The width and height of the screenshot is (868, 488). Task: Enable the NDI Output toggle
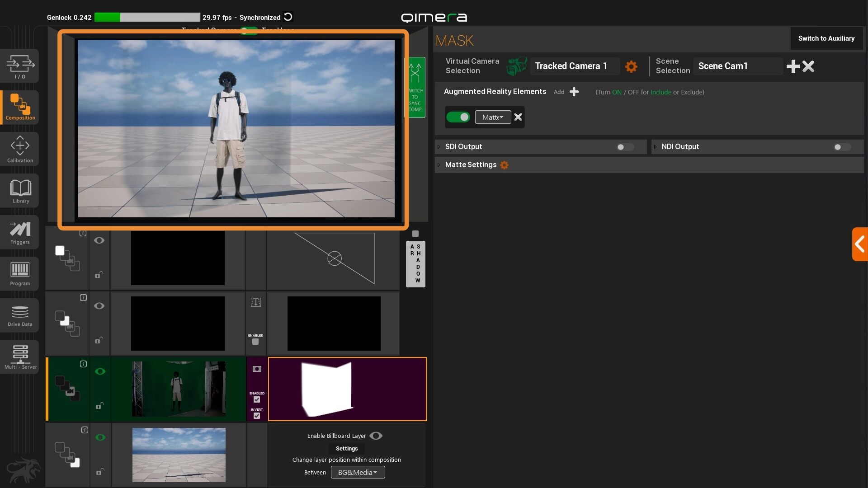click(x=842, y=147)
